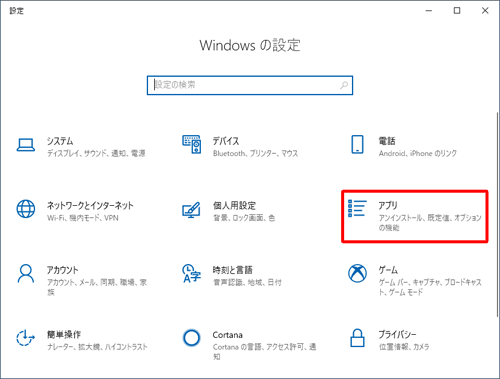Open the Cortana settings heading
The width and height of the screenshot is (500, 379).
(228, 335)
